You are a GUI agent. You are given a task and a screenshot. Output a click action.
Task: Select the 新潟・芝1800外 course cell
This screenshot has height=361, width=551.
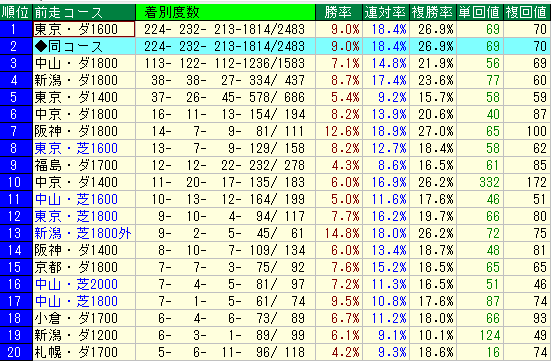click(x=84, y=233)
